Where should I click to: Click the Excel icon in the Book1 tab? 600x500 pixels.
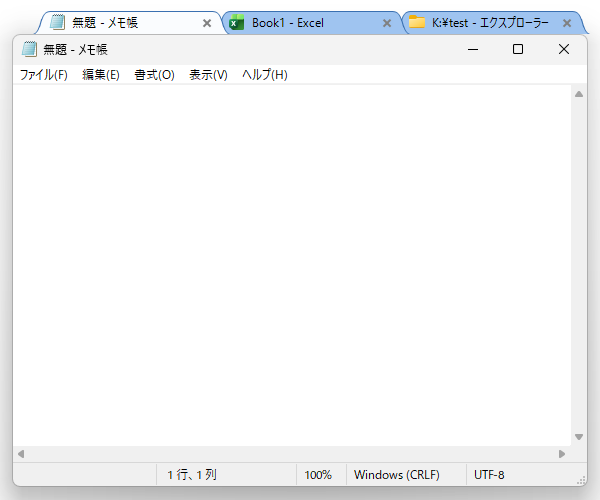coord(237,23)
